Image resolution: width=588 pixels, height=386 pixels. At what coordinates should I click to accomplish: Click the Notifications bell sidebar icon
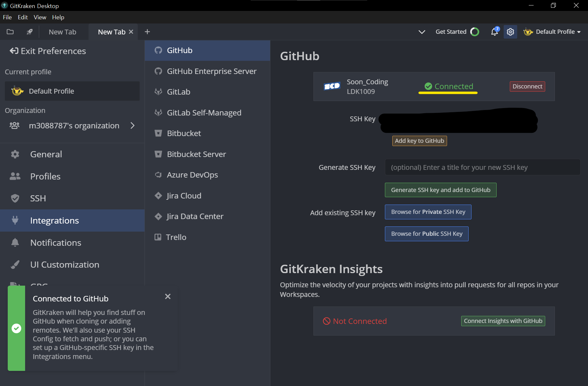click(15, 243)
